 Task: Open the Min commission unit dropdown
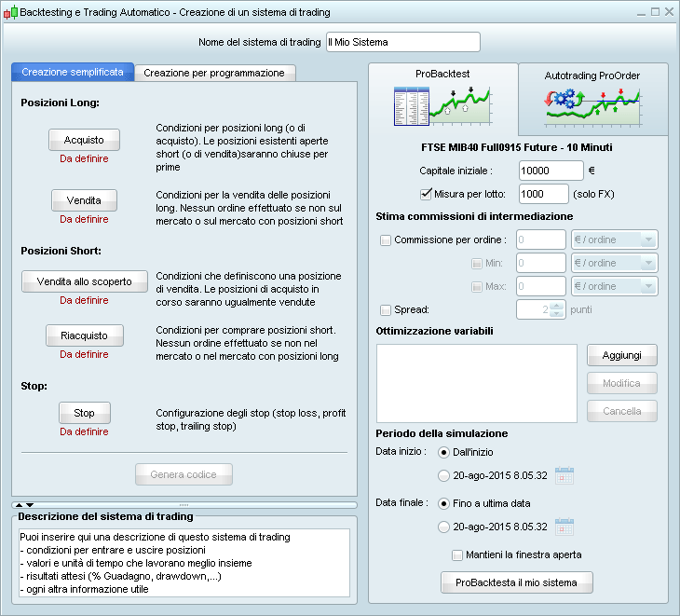click(615, 264)
